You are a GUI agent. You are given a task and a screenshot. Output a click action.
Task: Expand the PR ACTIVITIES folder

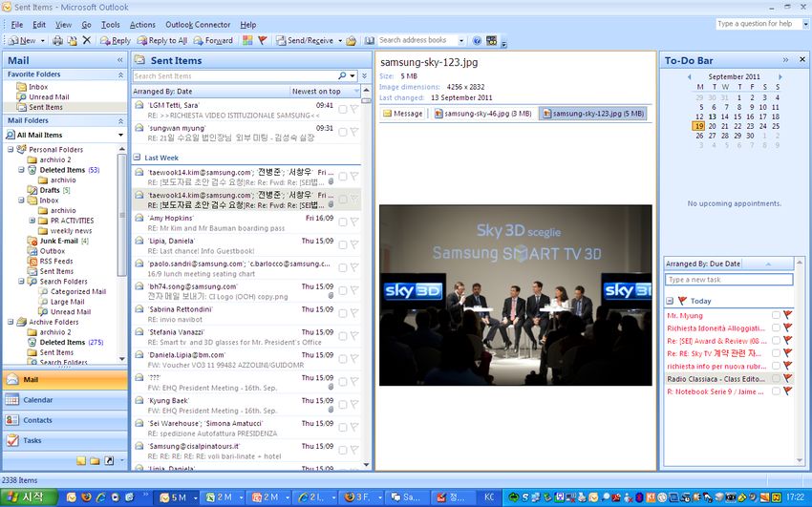[32, 221]
